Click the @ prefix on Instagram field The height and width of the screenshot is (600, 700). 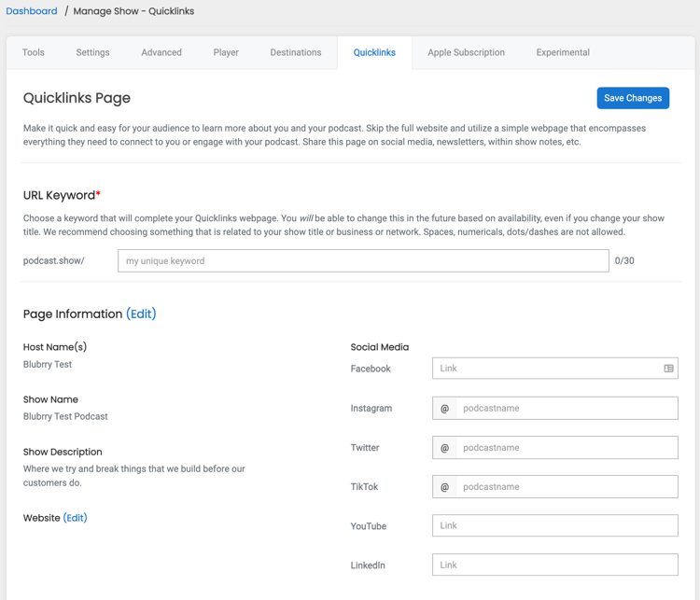pyautogui.click(x=444, y=408)
